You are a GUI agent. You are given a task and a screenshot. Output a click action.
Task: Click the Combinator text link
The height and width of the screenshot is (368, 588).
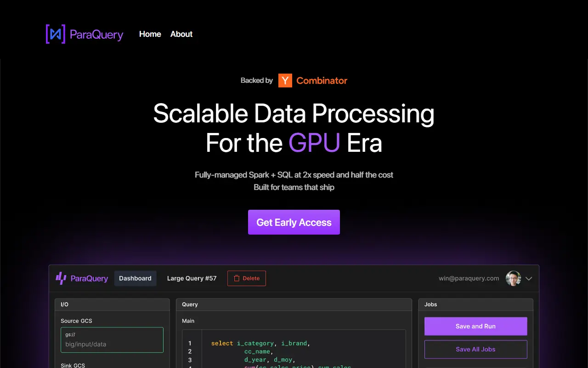322,80
